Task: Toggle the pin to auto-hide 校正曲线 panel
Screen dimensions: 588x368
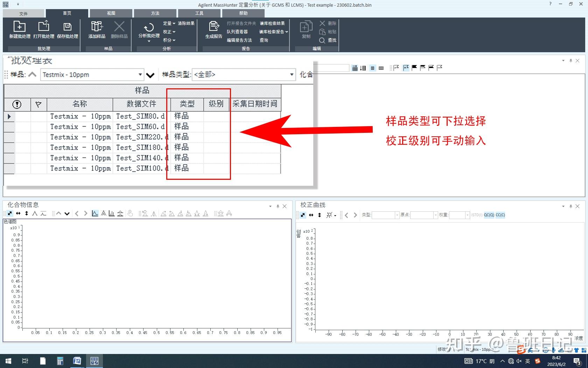Action: (570, 206)
